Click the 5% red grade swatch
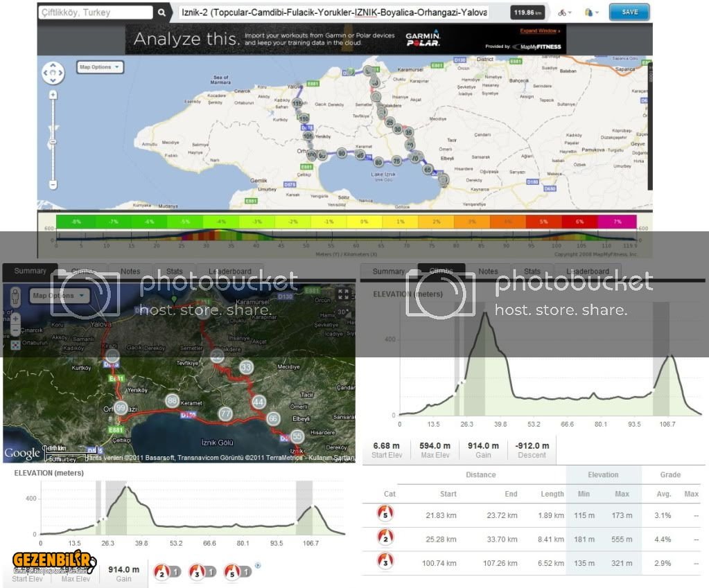This screenshot has width=709, height=588. pos(543,222)
